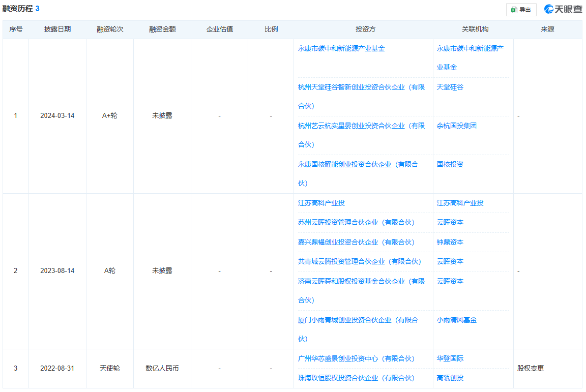Open investor 苏州云晖投资管理合伙企业
Viewport: 586px width, 392px height.
click(x=356, y=222)
